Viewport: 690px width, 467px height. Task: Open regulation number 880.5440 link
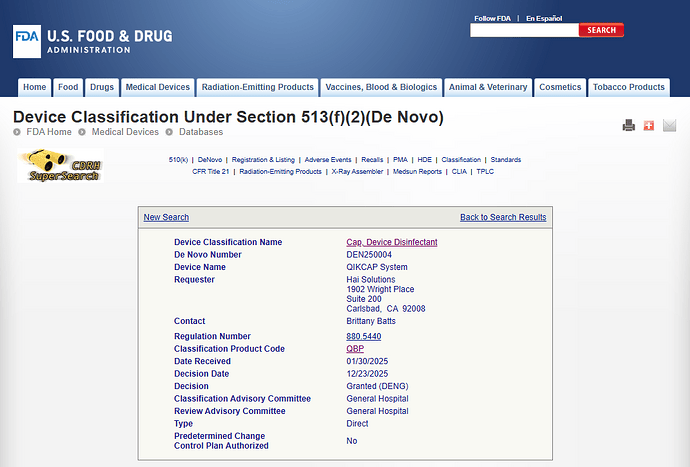pos(363,336)
